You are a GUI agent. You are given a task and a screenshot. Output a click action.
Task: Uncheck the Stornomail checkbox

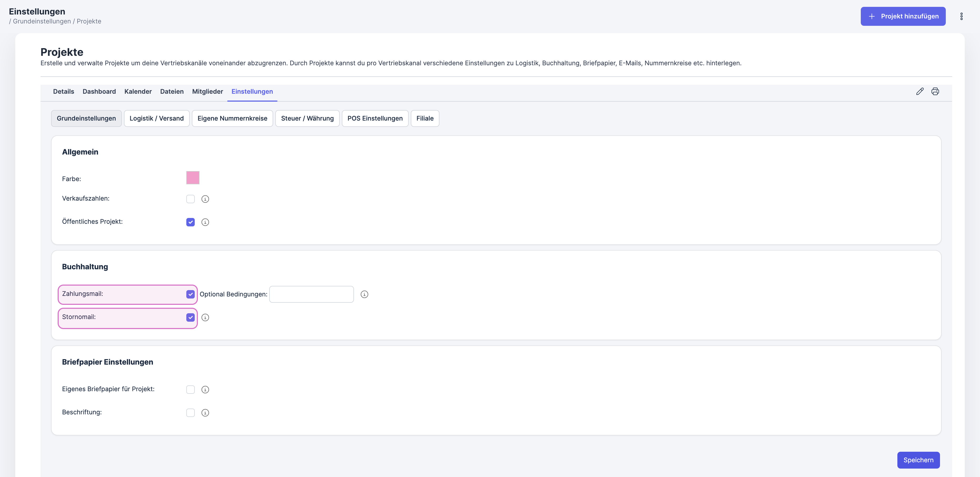[x=190, y=317]
